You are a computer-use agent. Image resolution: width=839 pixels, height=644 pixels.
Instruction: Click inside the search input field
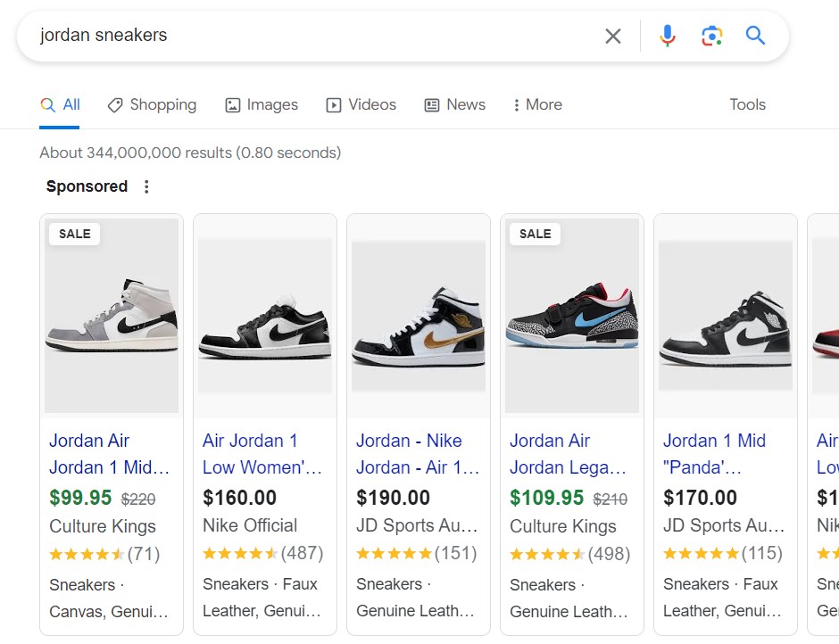click(268, 36)
